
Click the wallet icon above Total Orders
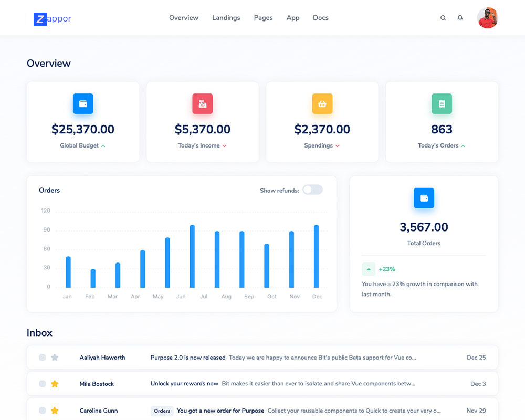424,198
